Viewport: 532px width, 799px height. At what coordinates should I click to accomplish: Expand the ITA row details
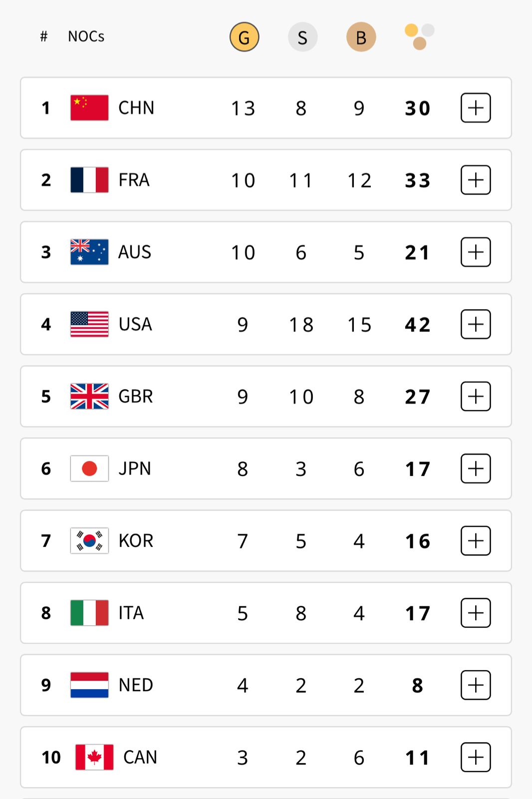pyautogui.click(x=476, y=613)
